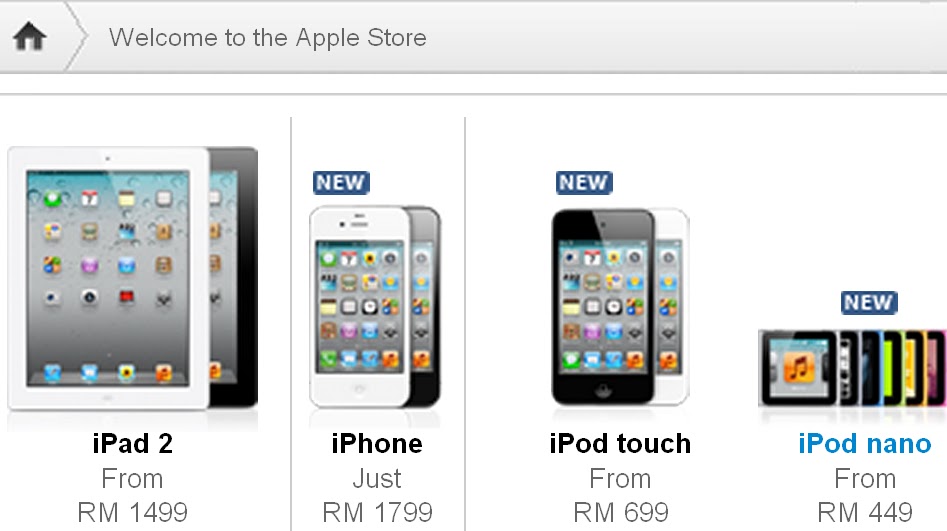Click the black iPad behind the white one
This screenshot has height=531, width=947.
coord(234,277)
